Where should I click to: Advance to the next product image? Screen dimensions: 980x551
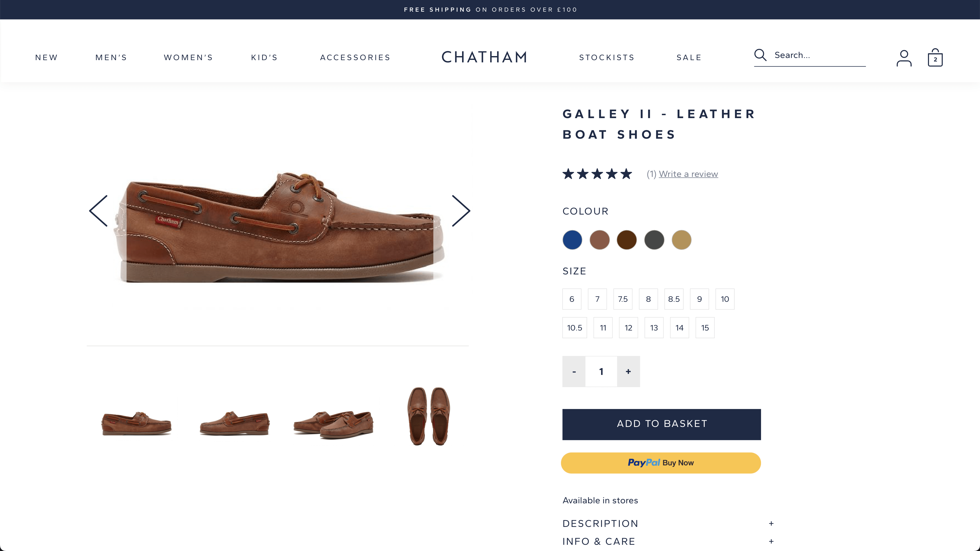tap(461, 211)
